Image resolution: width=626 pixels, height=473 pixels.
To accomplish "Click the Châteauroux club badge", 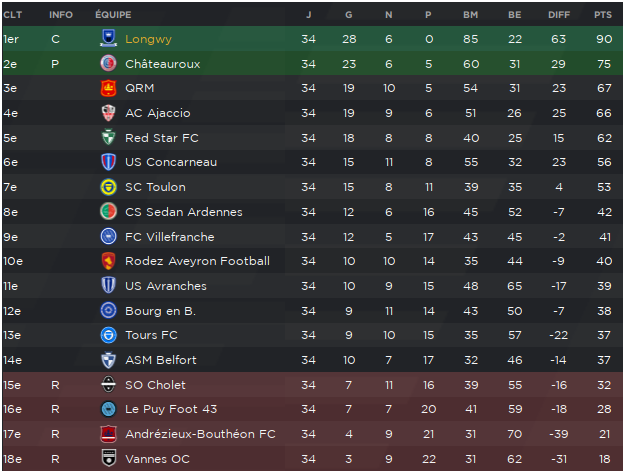I will click(x=108, y=63).
